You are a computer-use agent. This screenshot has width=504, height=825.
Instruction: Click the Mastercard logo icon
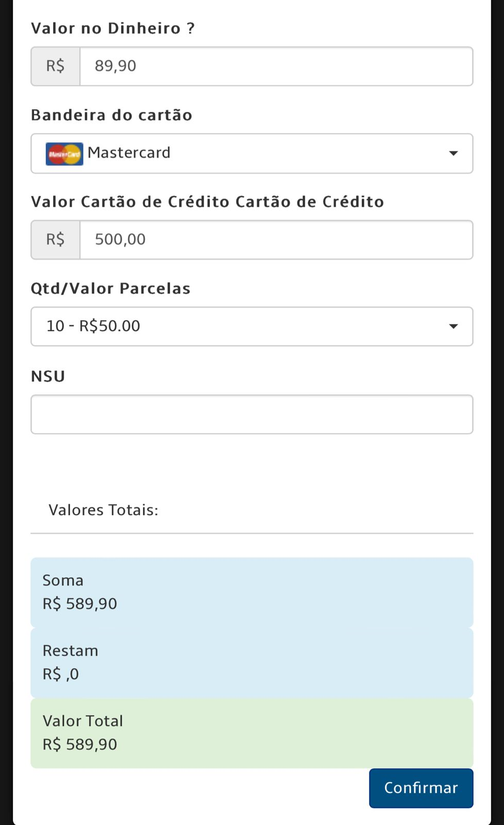click(64, 154)
